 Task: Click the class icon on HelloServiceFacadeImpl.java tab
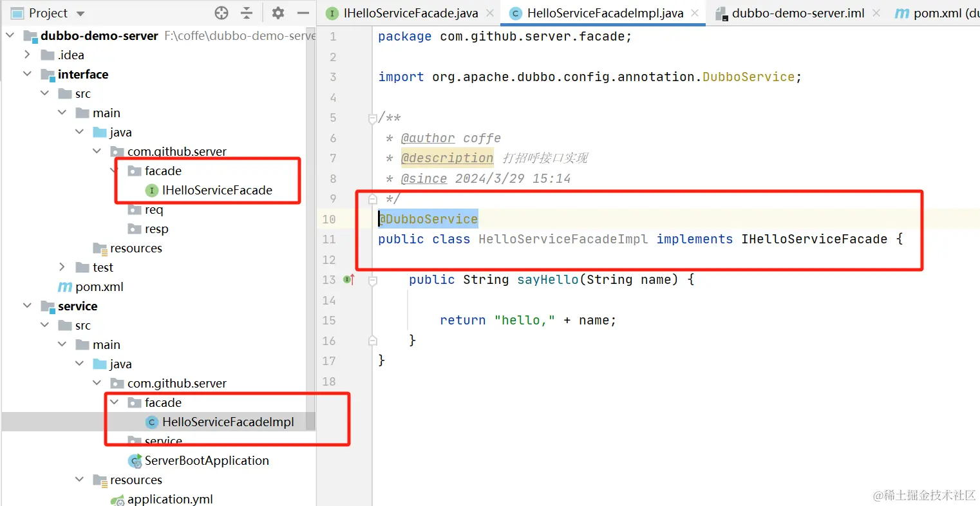515,13
